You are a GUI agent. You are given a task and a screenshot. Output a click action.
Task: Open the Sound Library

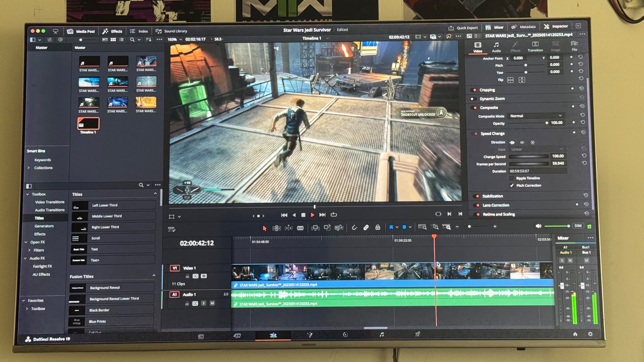point(171,31)
